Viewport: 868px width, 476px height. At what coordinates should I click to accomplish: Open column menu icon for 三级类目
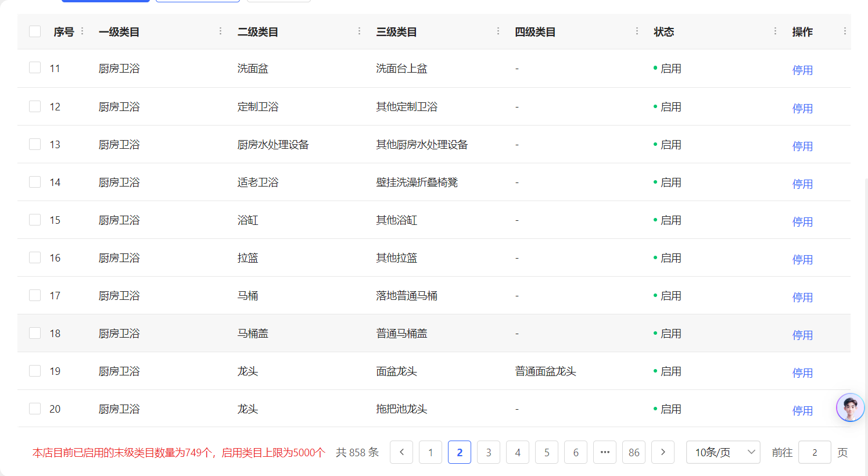click(498, 31)
